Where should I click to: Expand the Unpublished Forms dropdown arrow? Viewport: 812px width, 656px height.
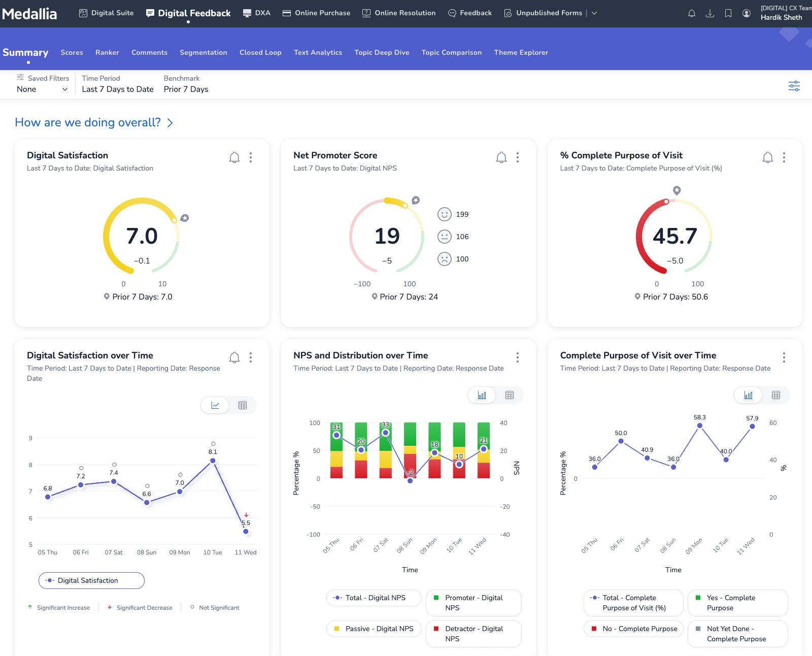coord(594,13)
